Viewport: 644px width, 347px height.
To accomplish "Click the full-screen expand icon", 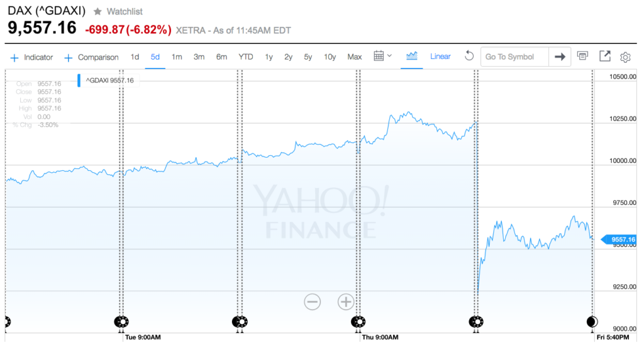I will [x=604, y=56].
